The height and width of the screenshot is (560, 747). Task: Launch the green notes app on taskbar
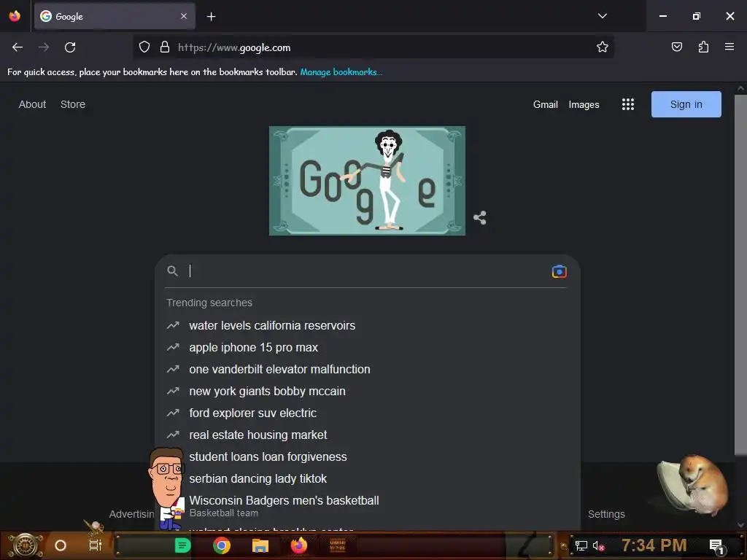[x=182, y=545]
